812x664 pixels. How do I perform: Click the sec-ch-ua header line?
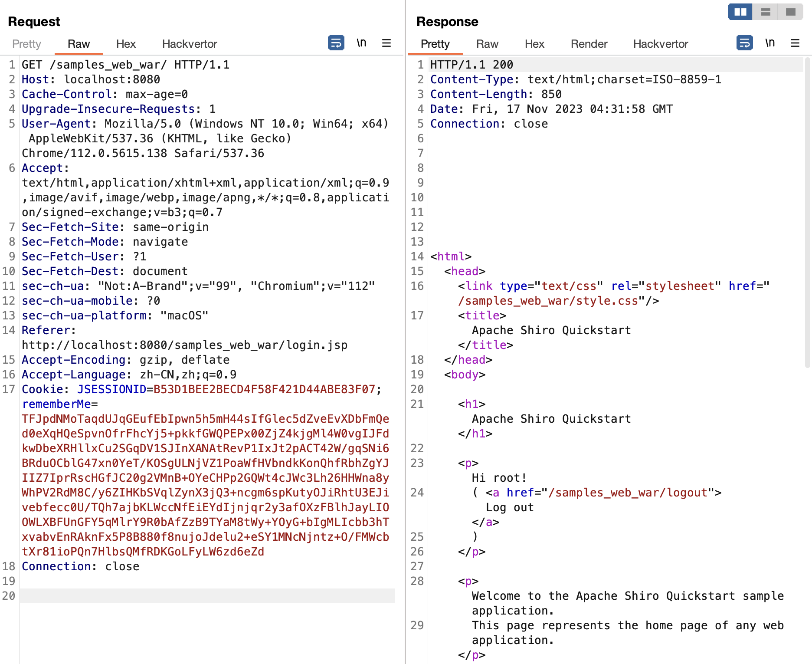(x=199, y=286)
